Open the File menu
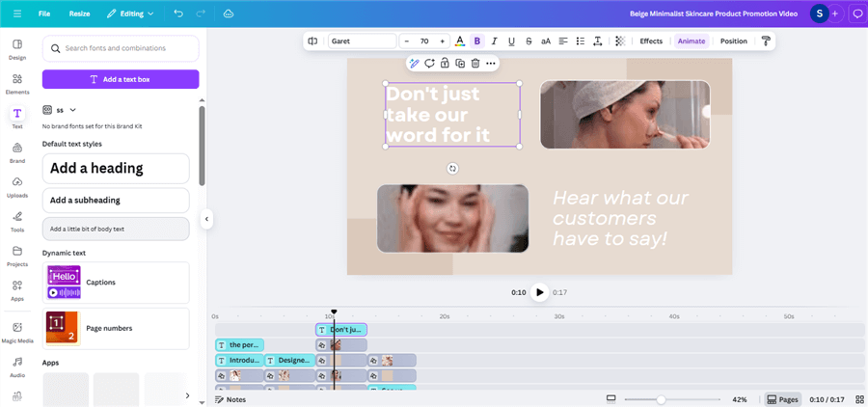868x407 pixels. click(44, 14)
